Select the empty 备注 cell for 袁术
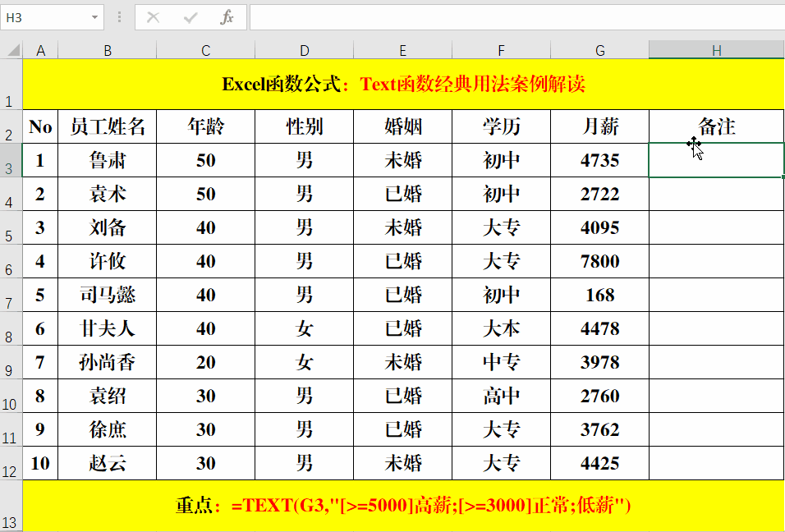Image resolution: width=785 pixels, height=532 pixels. coord(716,194)
